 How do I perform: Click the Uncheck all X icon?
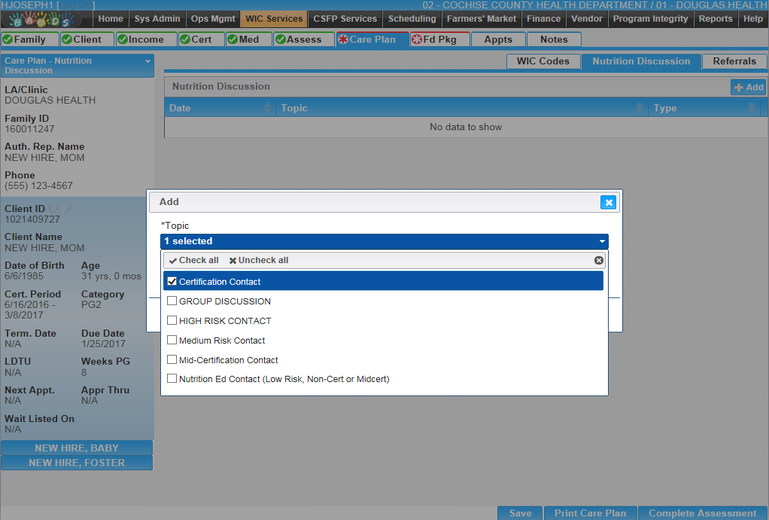pos(232,260)
